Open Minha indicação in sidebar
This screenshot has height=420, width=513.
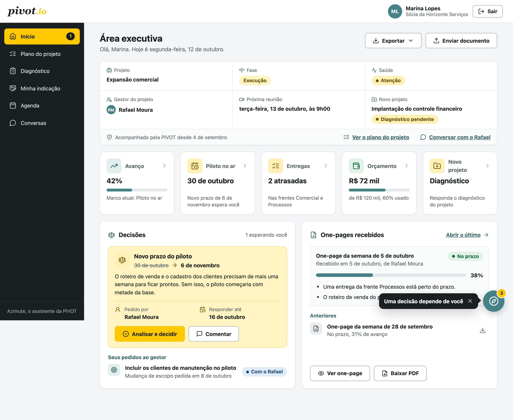point(42,88)
